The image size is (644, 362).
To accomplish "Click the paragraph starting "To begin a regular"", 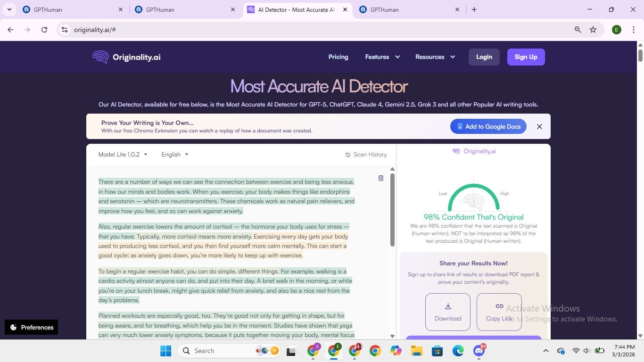I will 225,286.
